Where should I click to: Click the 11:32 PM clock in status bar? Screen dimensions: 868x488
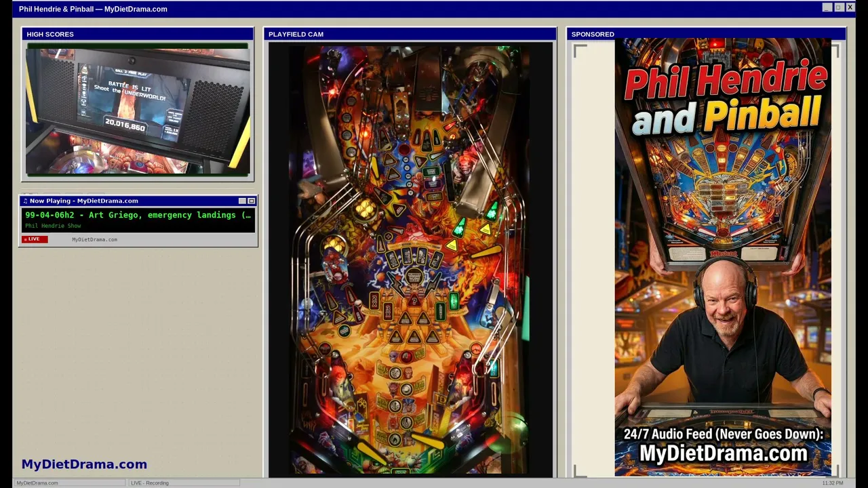(833, 483)
